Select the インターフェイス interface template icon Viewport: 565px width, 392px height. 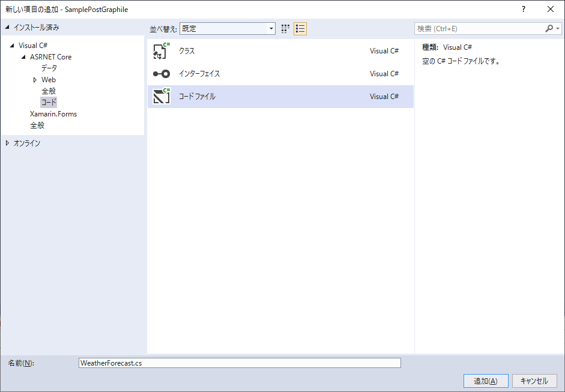click(x=161, y=74)
